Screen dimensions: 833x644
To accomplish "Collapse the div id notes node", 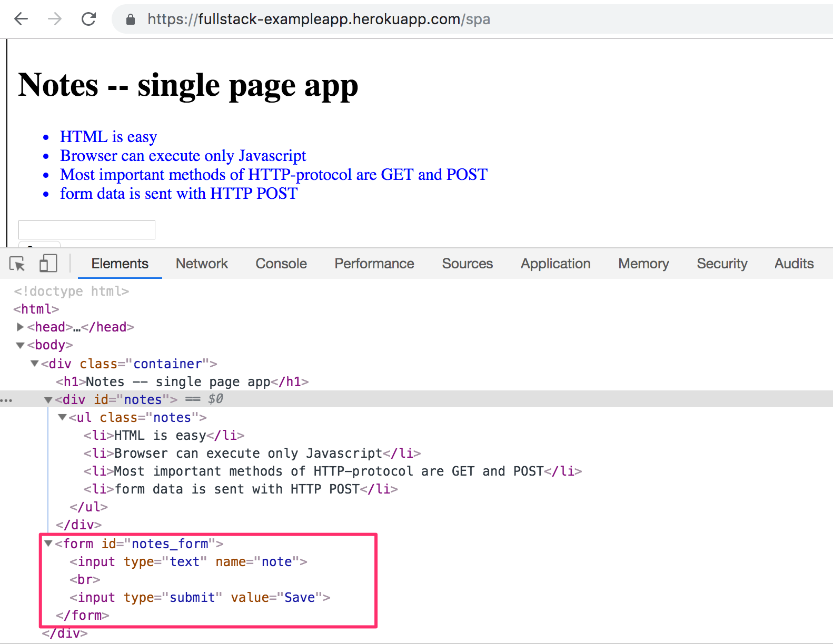I will (x=48, y=400).
